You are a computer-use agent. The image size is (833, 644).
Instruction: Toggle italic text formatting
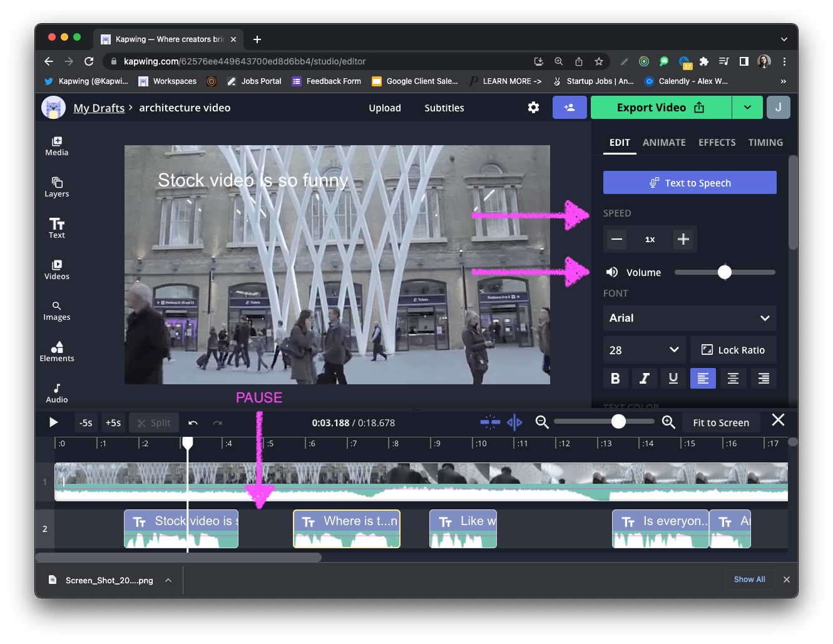coord(644,378)
